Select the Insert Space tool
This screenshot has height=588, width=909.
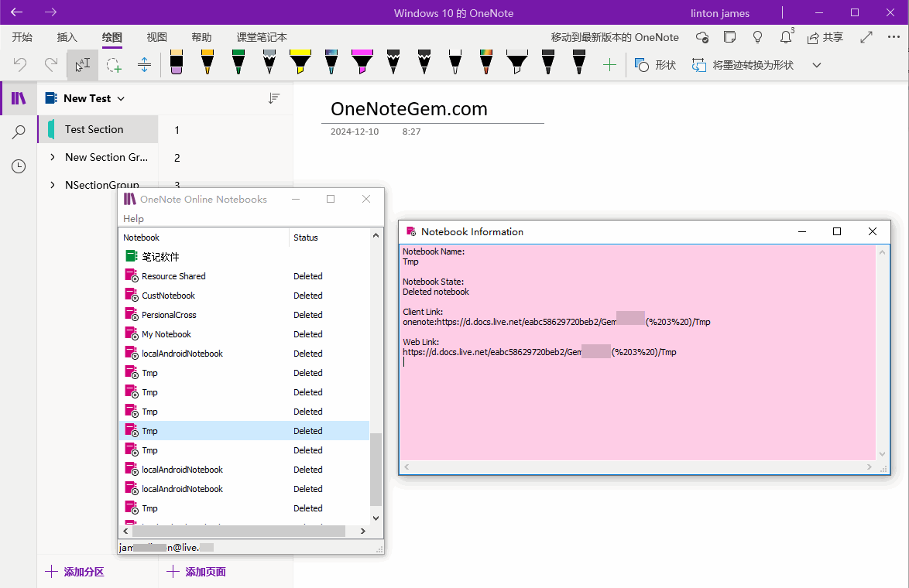pos(144,64)
